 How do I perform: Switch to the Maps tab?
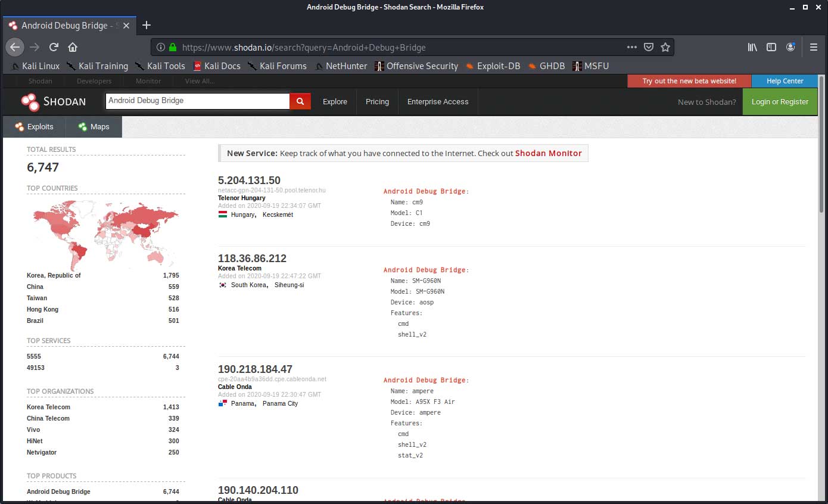pyautogui.click(x=93, y=127)
